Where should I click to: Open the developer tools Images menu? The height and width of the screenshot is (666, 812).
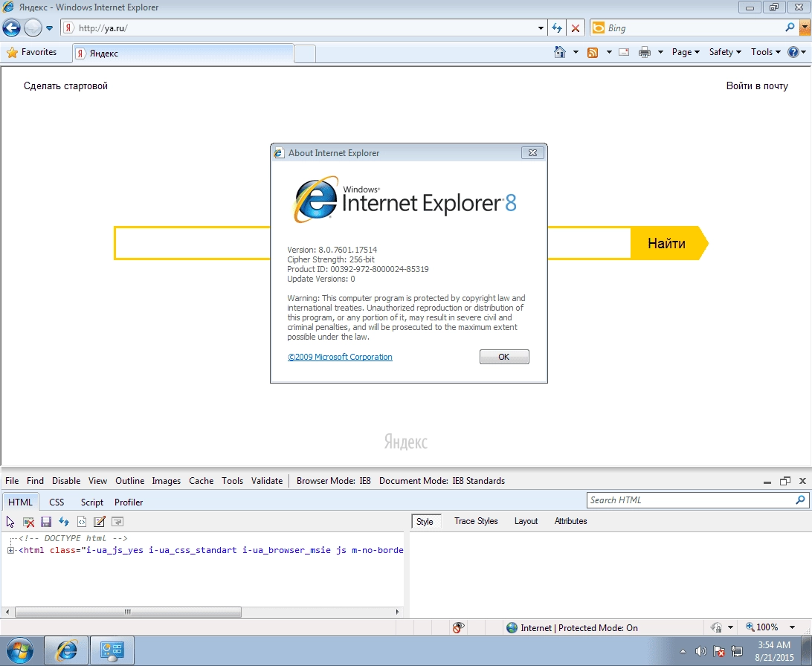click(x=167, y=481)
